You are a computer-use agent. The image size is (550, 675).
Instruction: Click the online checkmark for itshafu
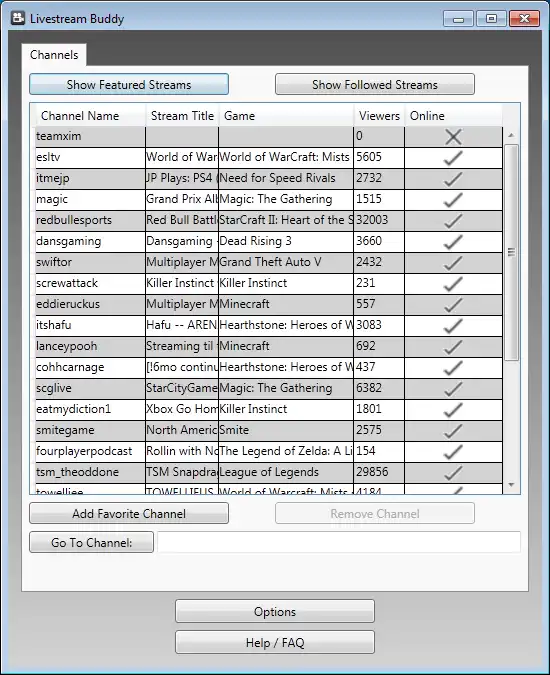tap(453, 326)
